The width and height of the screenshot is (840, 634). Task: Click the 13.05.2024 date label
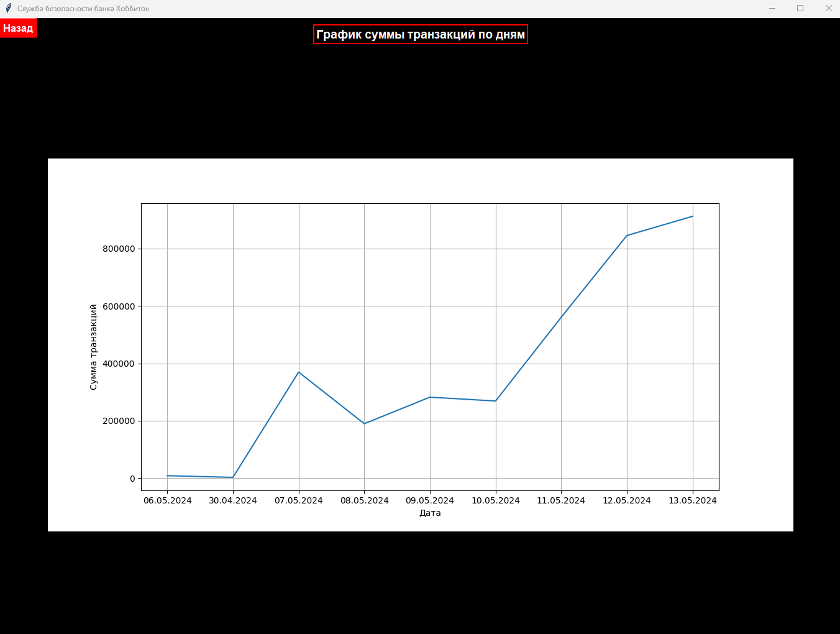pos(693,500)
